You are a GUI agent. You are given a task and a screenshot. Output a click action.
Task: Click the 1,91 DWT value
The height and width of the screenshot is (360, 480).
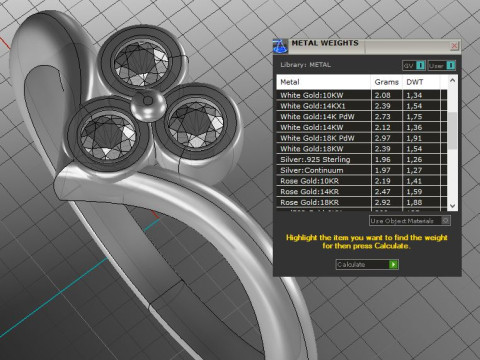point(414,138)
